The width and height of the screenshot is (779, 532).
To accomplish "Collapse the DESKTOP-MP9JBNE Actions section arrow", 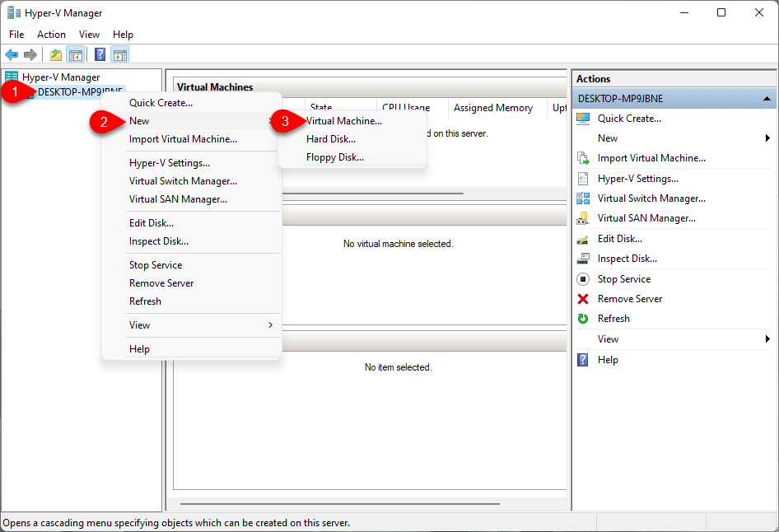I will [767, 99].
